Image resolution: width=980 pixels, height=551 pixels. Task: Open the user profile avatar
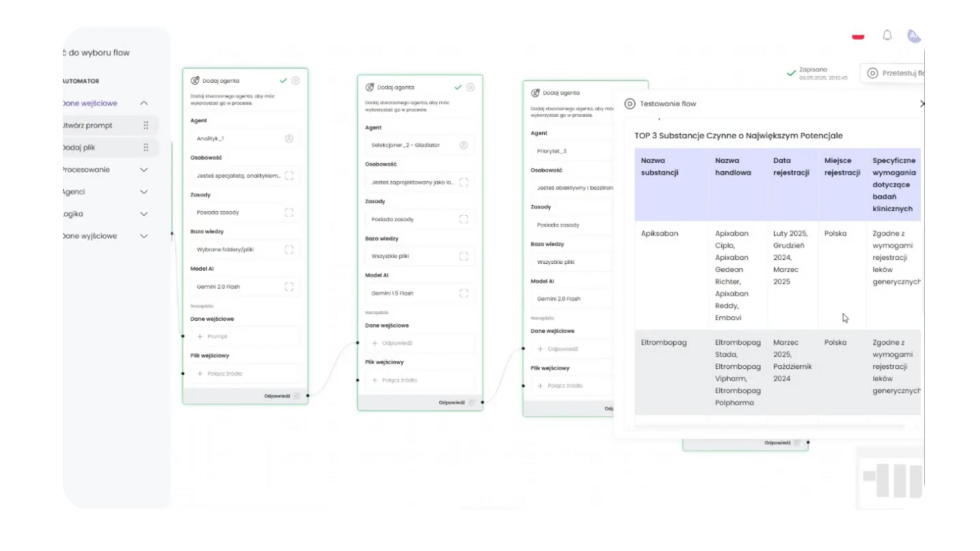(x=914, y=36)
